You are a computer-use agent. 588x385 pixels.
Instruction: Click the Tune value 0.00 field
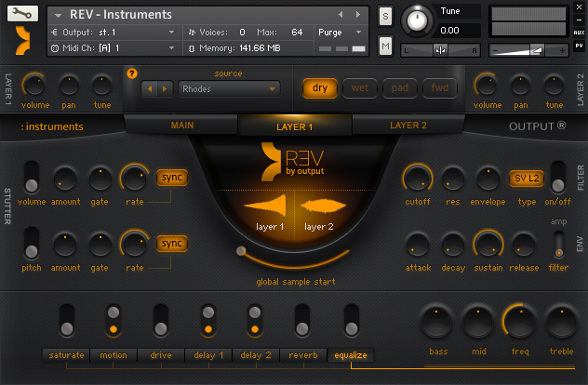click(x=457, y=31)
